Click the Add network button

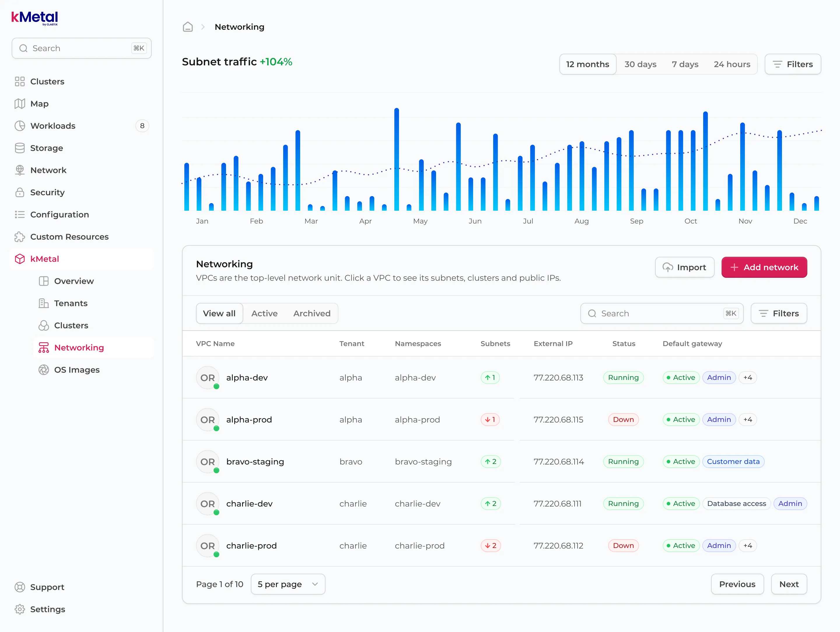(764, 267)
